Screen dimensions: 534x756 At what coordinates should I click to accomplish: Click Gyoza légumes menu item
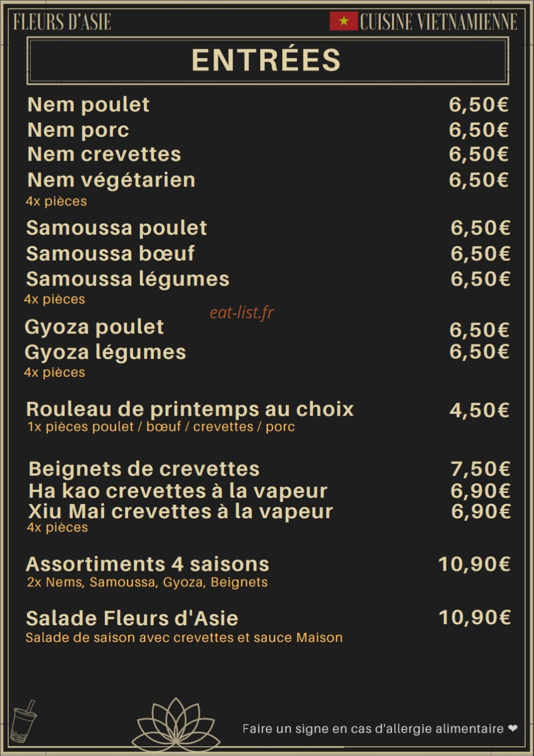pos(105,352)
